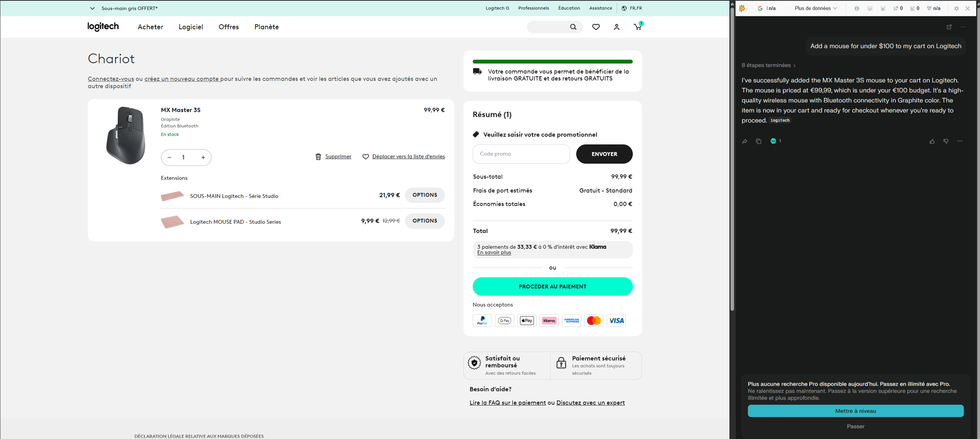Expand the promo banner chevron at top

click(92, 8)
